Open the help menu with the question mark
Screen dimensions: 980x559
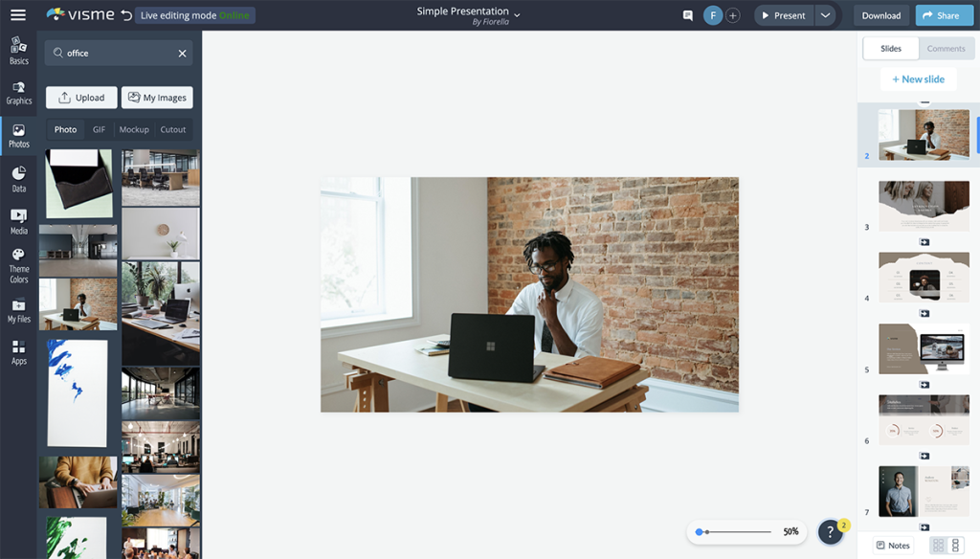point(831,532)
